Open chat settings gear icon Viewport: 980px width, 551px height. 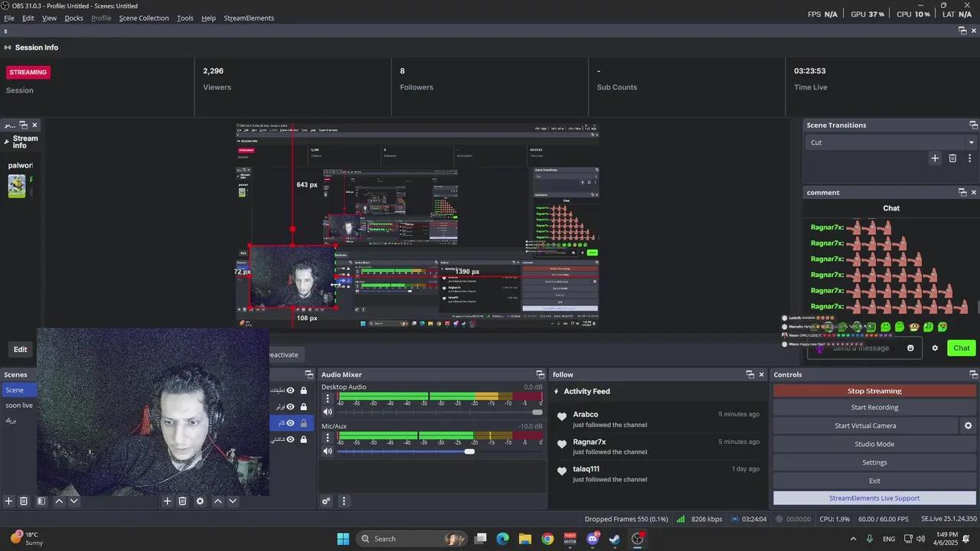tap(935, 348)
